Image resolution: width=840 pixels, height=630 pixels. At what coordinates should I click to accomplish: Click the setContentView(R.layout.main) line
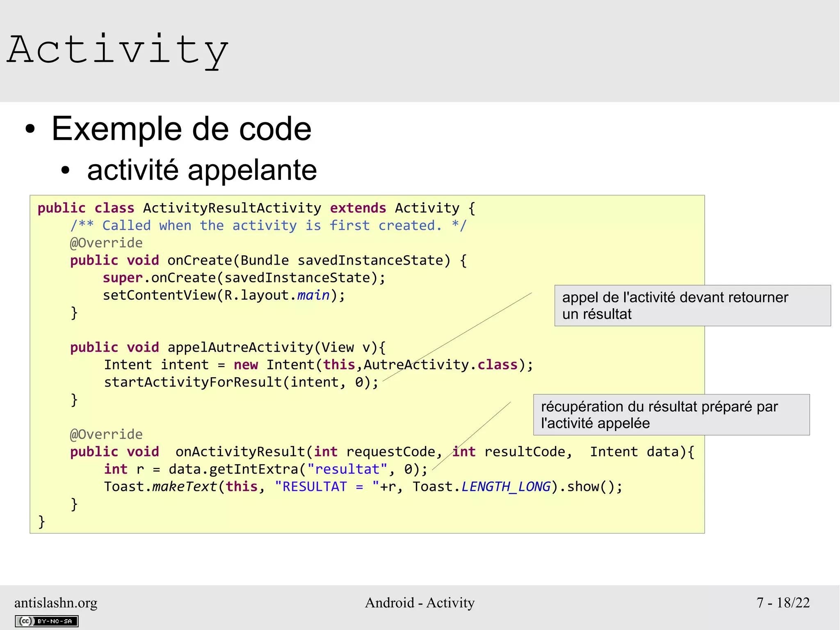[224, 295]
